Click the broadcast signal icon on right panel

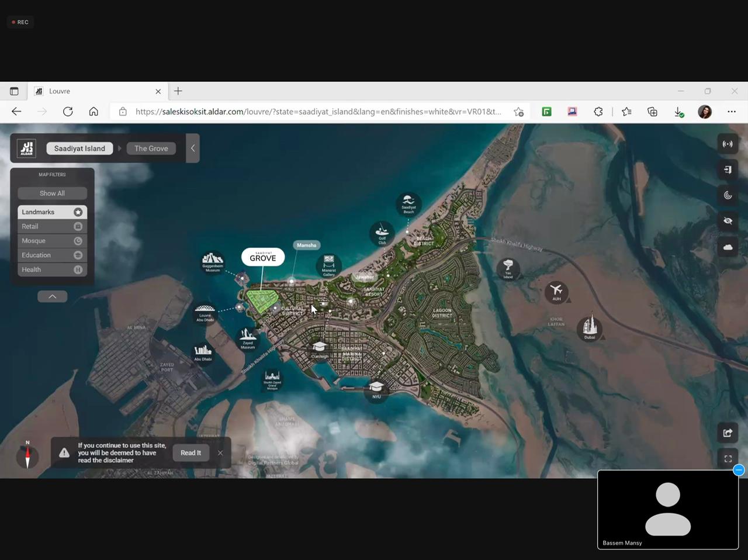pos(728,144)
